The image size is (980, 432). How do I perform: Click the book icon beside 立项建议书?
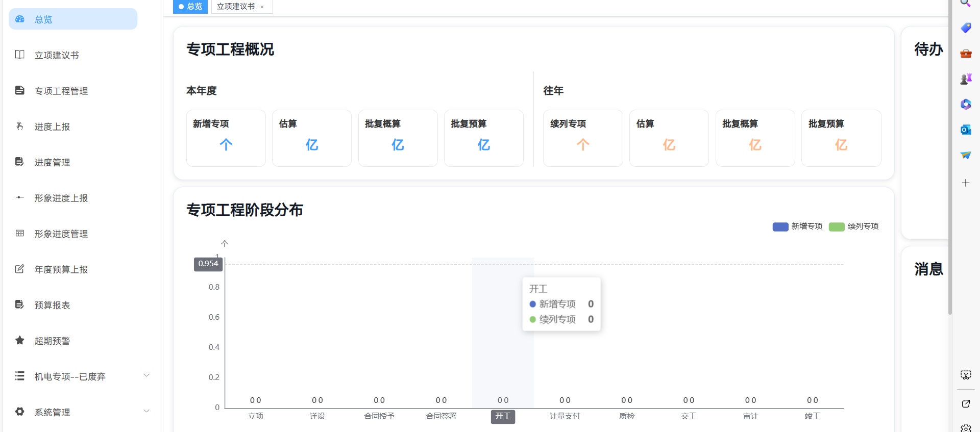(x=20, y=55)
